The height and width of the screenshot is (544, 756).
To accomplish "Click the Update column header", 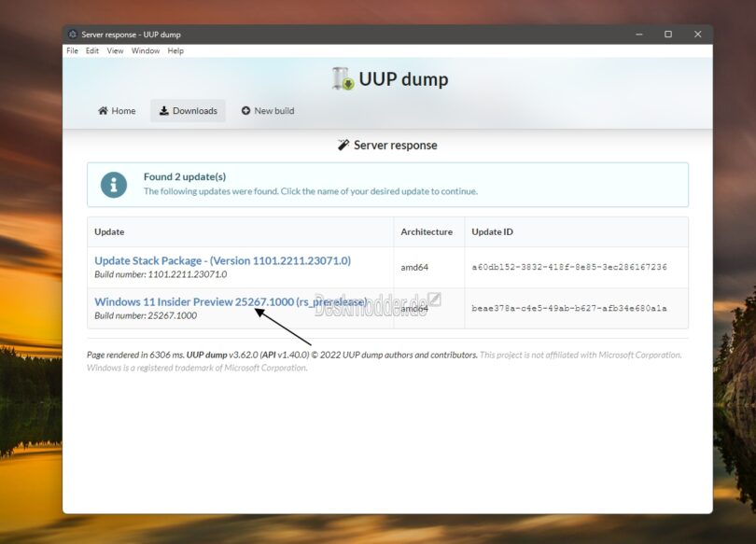I will click(x=109, y=231).
